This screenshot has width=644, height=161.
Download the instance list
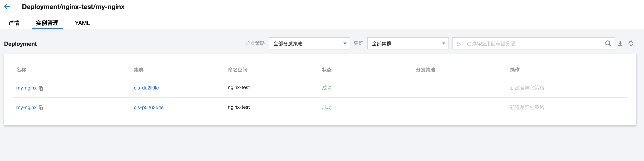point(620,43)
